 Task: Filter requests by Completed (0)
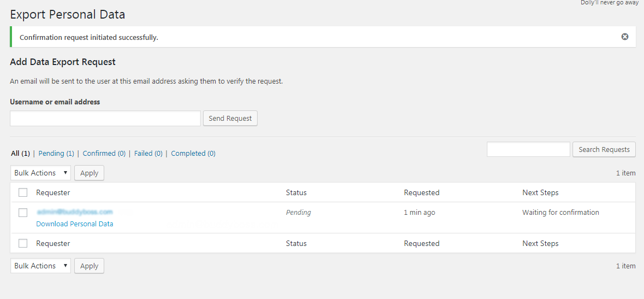[x=193, y=154]
